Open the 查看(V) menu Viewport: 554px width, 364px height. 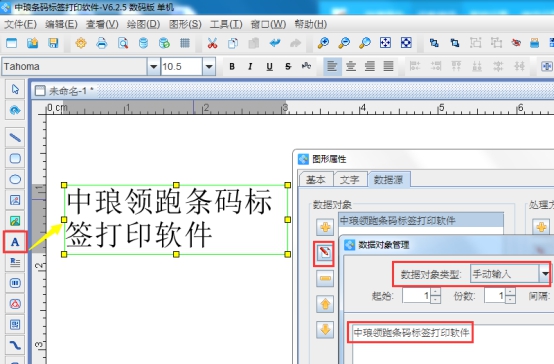(102, 24)
